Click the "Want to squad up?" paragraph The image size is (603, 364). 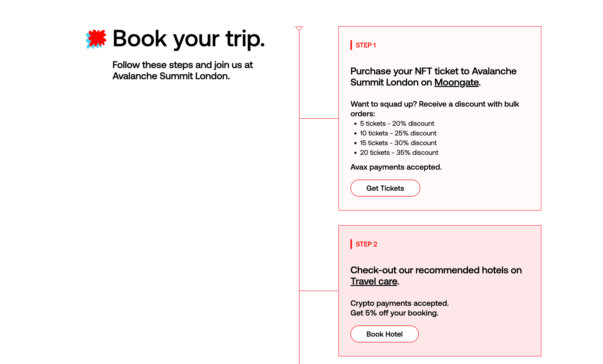(x=434, y=109)
